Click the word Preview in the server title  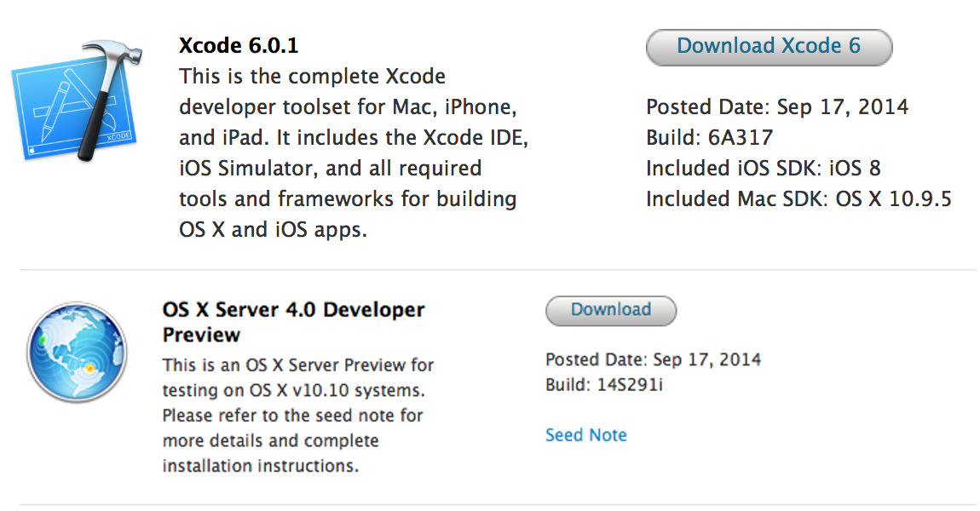pos(201,335)
